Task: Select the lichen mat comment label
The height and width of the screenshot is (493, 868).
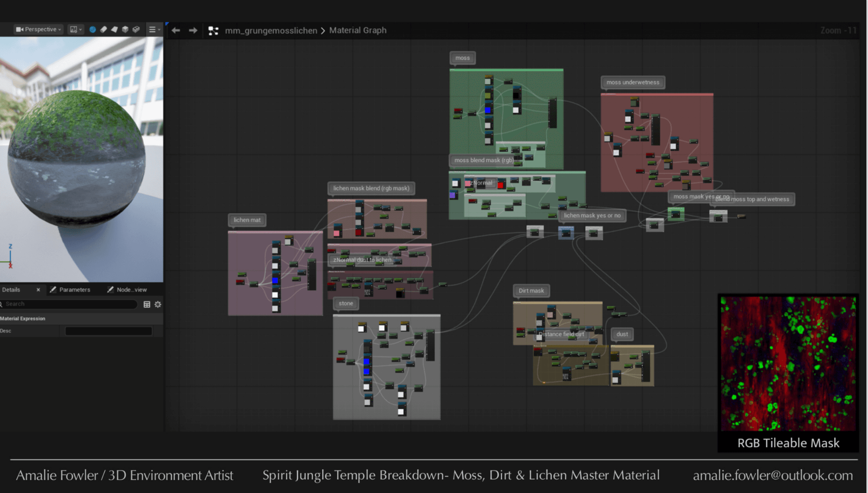Action: [247, 220]
